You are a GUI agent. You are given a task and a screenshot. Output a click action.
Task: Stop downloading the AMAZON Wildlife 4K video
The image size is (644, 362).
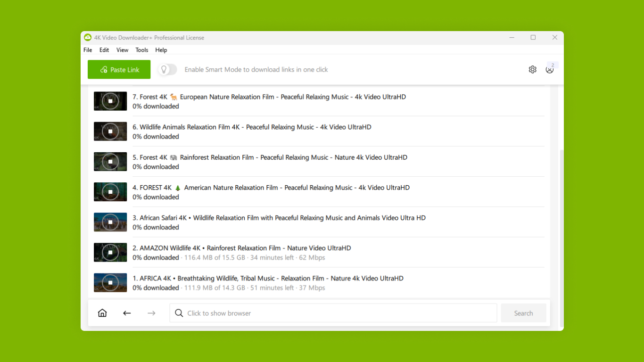(110, 252)
